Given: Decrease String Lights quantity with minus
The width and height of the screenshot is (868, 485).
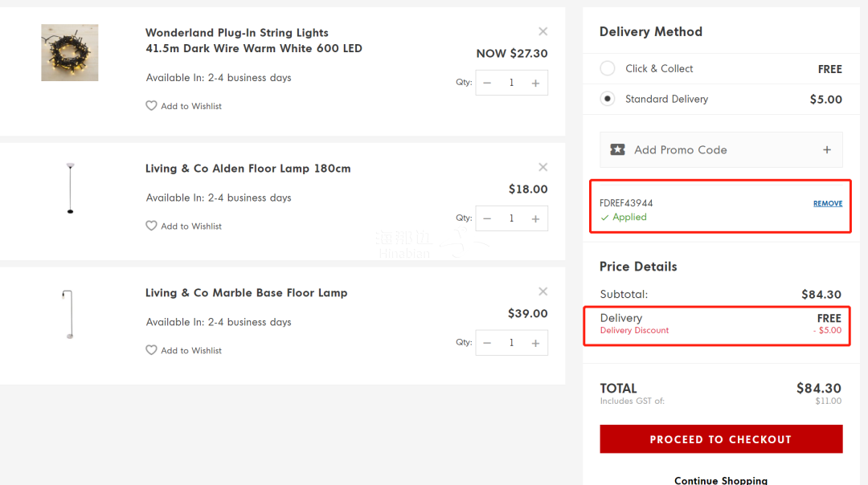Looking at the screenshot, I should [x=487, y=83].
